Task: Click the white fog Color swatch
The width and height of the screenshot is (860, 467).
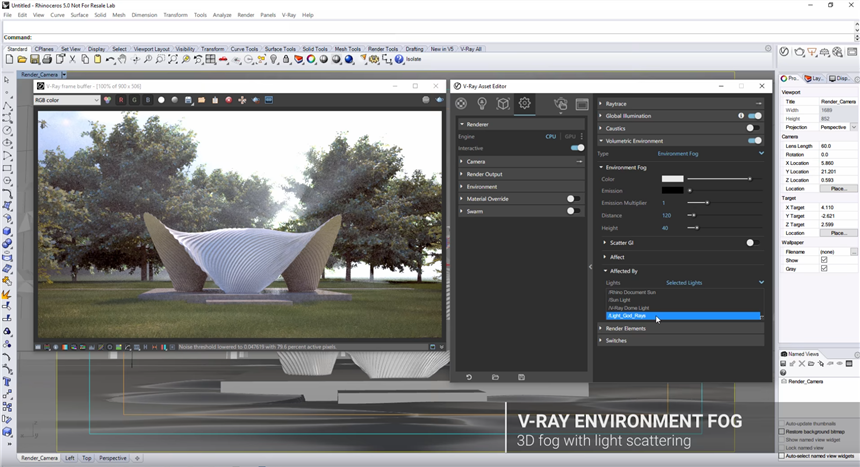Action: 672,178
